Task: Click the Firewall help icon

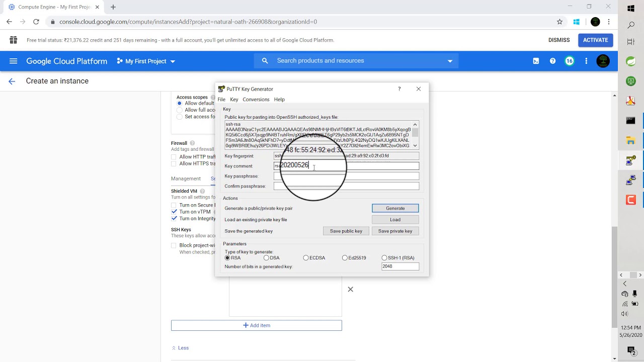Action: (192, 143)
